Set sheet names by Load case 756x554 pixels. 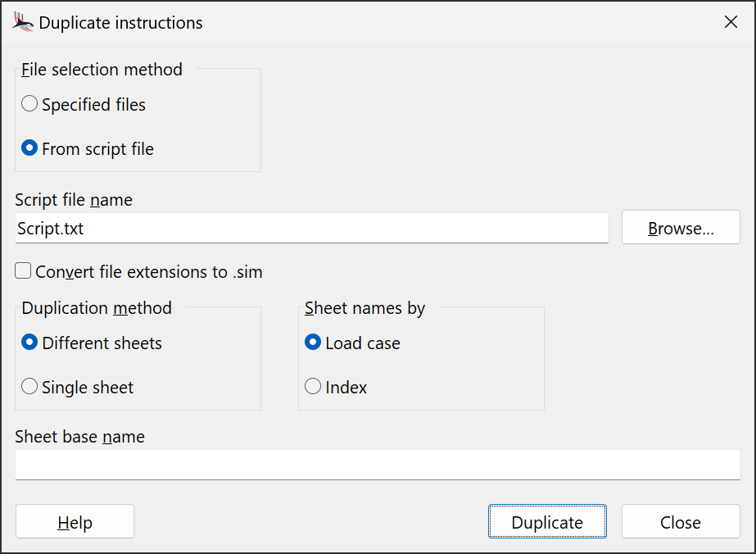[x=313, y=343]
